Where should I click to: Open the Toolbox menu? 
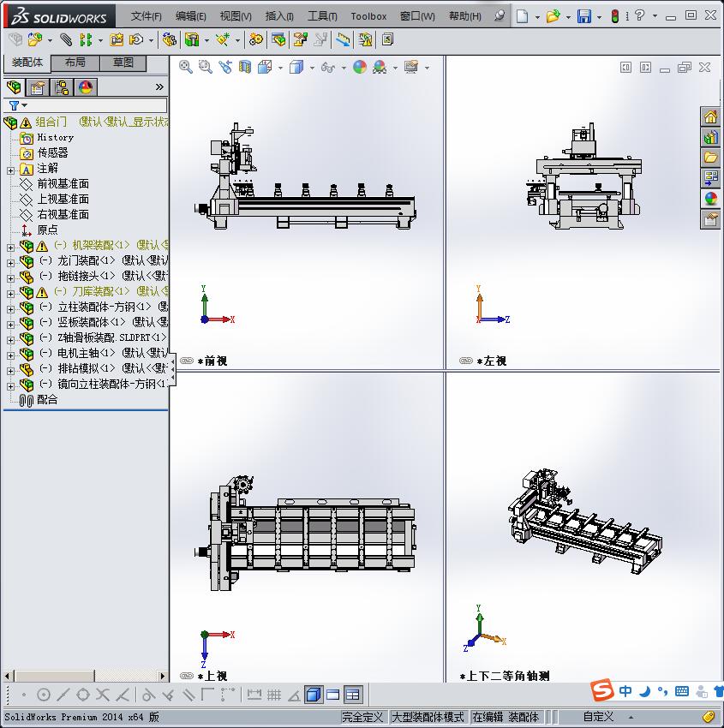368,16
